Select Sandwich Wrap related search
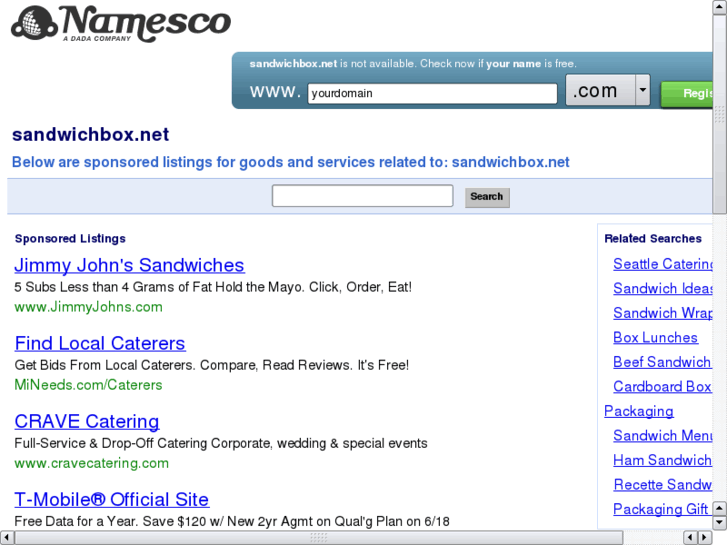Viewport: 727px width, 545px height. (x=663, y=313)
